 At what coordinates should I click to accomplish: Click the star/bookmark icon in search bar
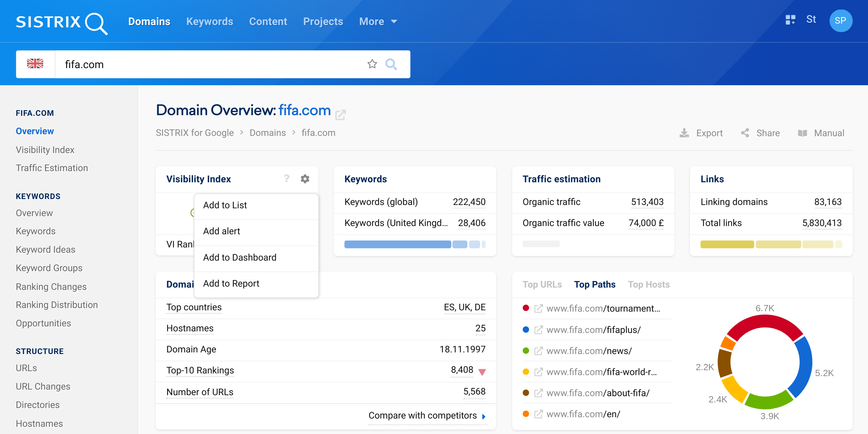point(372,64)
